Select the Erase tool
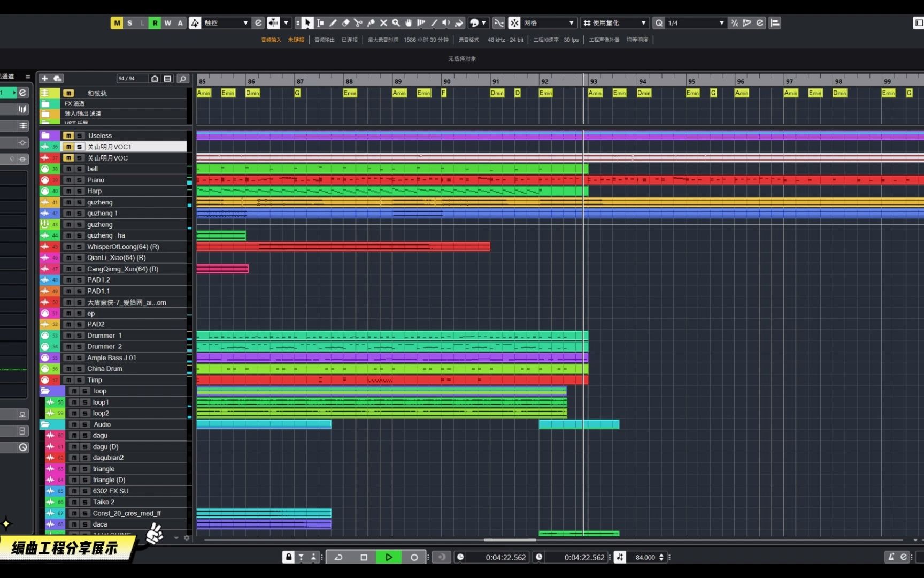This screenshot has height=578, width=924. tap(345, 23)
